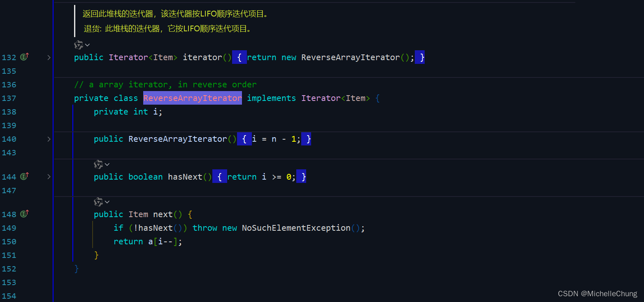Click the implements gutter icon on line 132
644x302 pixels.
point(25,57)
